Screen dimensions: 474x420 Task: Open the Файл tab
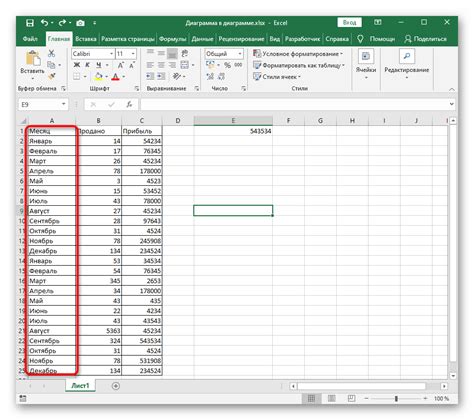click(30, 39)
